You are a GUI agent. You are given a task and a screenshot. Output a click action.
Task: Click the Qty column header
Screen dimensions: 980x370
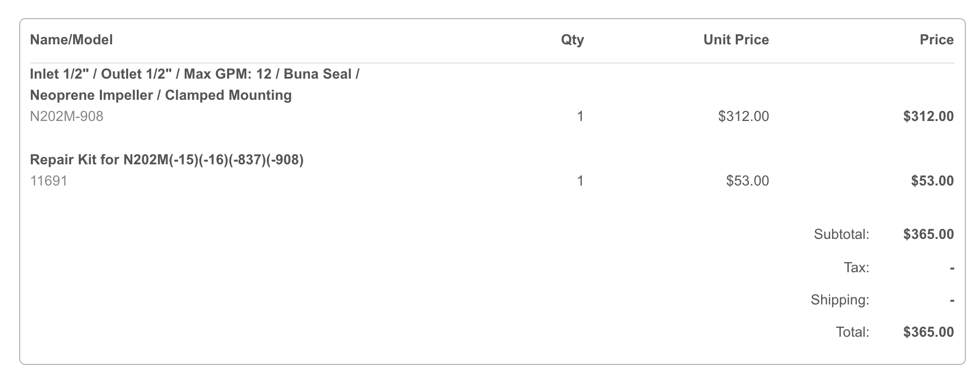tap(572, 40)
